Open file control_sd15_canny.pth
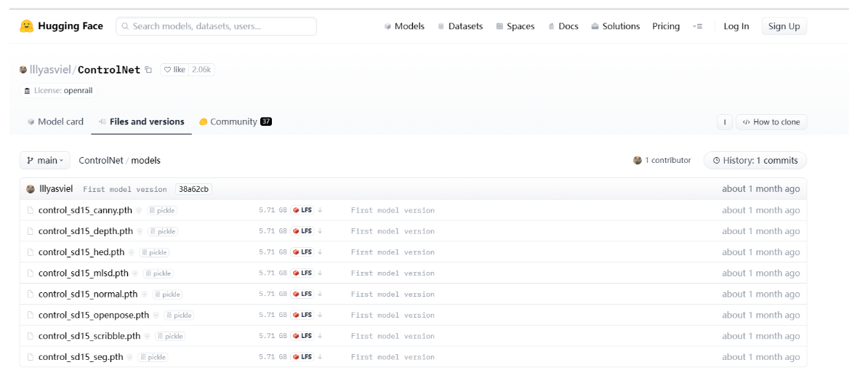Viewport: 868px width, 389px height. [x=85, y=210]
